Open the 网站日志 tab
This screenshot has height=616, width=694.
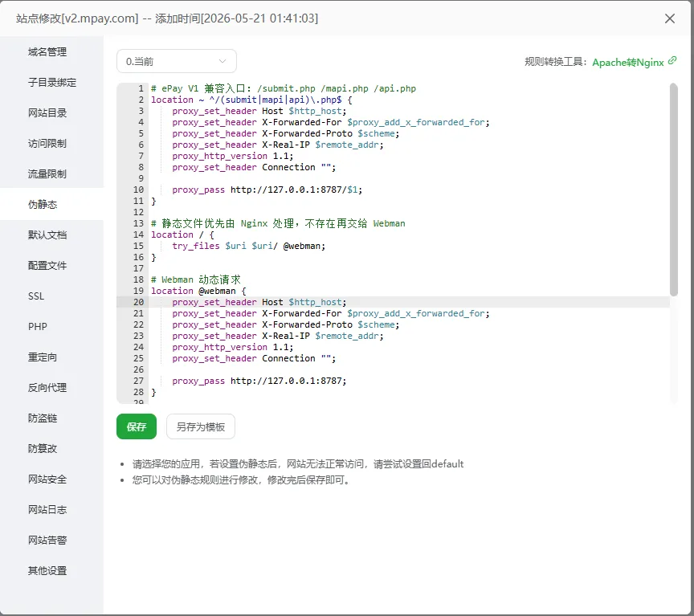47,510
